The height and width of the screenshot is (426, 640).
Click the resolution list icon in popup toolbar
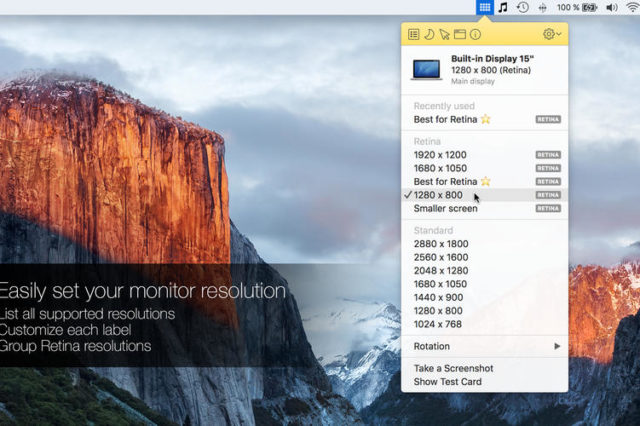point(413,34)
